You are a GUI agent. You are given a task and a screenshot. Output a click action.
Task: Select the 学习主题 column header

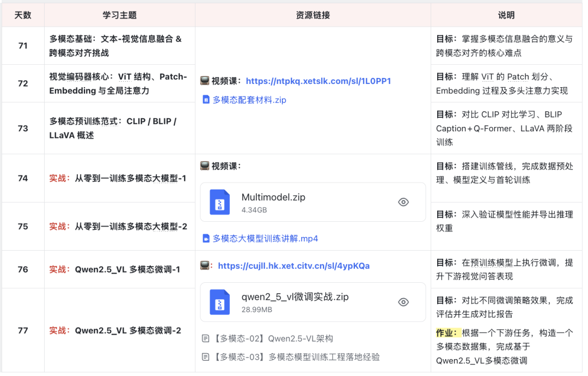click(119, 15)
